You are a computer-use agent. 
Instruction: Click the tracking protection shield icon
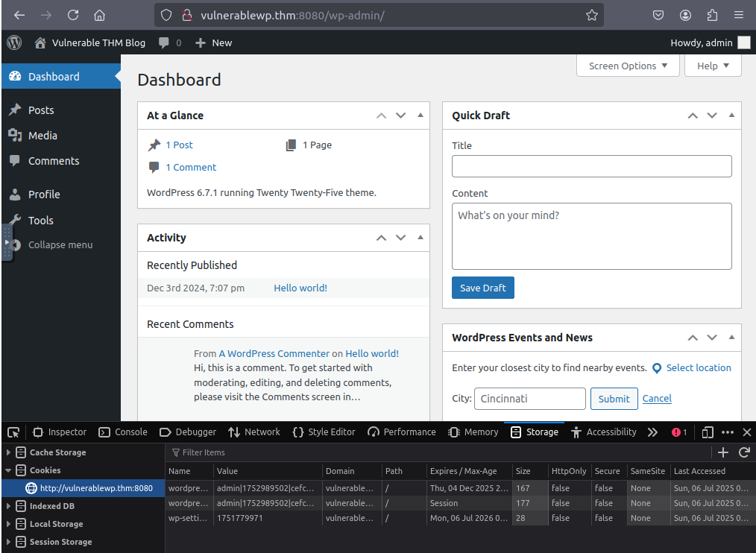(x=166, y=16)
